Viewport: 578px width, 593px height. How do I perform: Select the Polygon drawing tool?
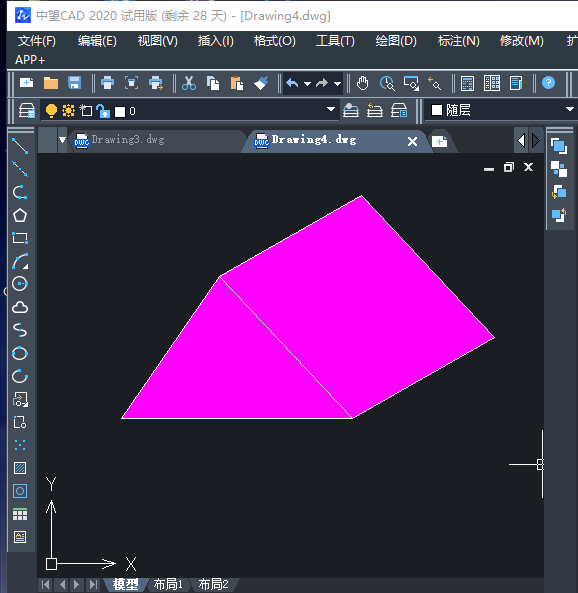[20, 216]
